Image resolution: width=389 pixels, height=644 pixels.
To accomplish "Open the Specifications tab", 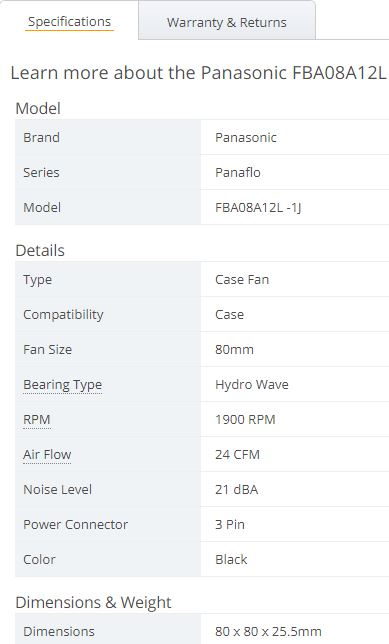I will tap(69, 22).
